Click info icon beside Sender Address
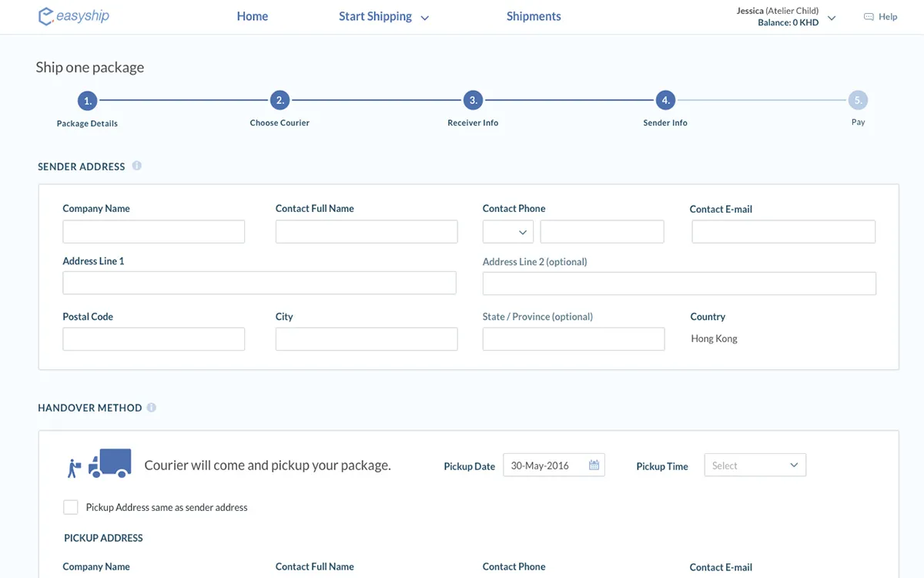The height and width of the screenshot is (578, 924). (x=136, y=166)
